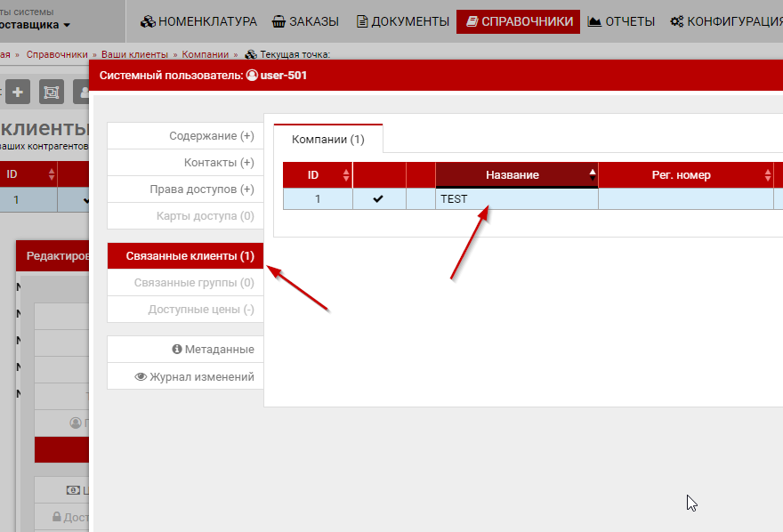Click the TEST company name cell
The image size is (783, 532).
(516, 199)
